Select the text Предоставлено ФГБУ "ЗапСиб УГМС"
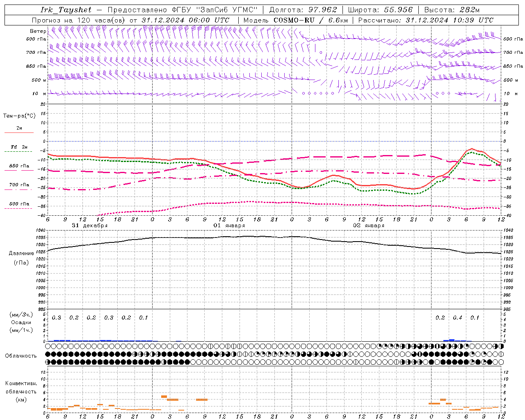Viewport: 525px width, 420px height. tap(183, 10)
